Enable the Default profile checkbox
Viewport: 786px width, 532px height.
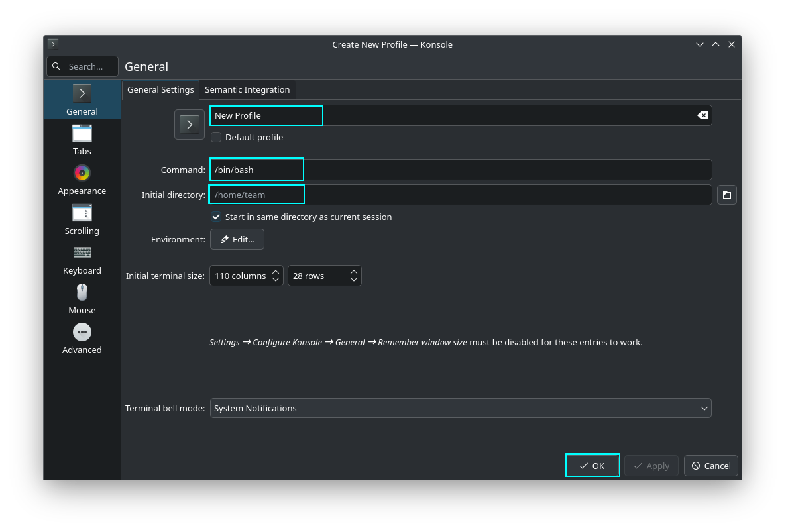click(216, 137)
